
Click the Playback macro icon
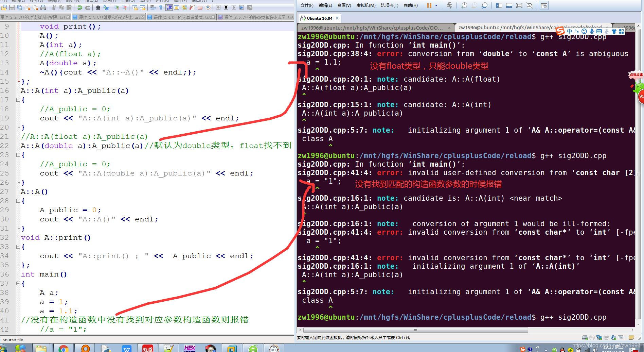(234, 7)
